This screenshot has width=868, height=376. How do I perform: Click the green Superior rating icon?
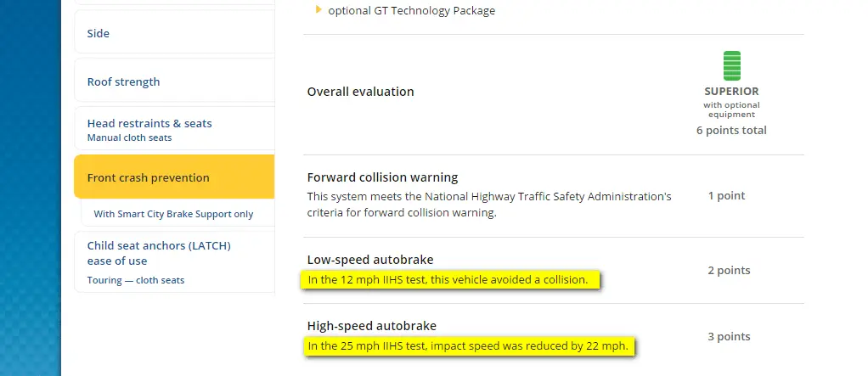(731, 65)
